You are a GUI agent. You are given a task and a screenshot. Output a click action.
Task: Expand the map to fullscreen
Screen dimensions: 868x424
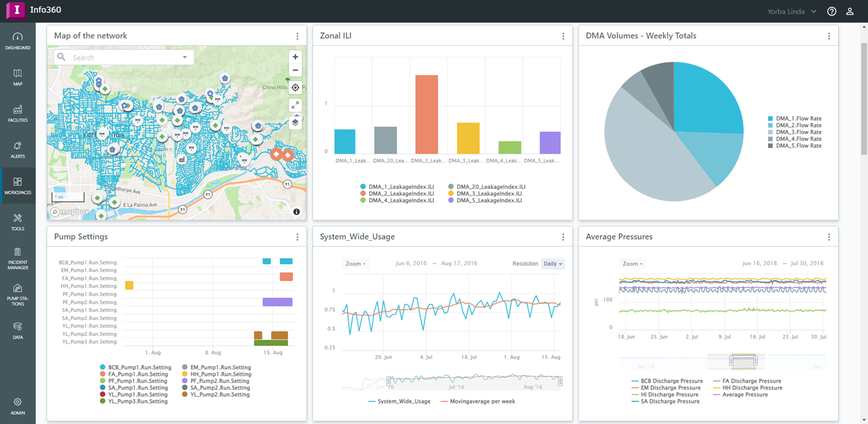click(296, 105)
